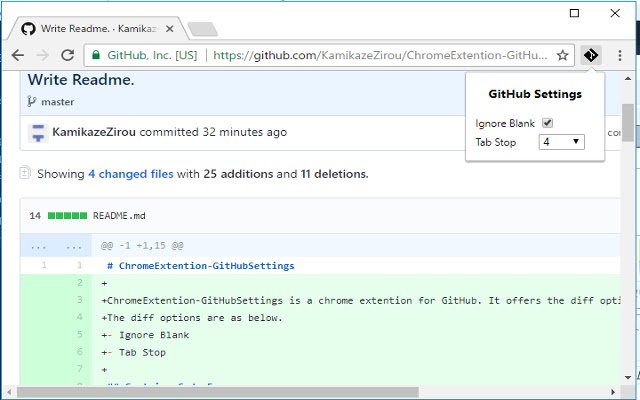
Task: Open the Tab Stop dropdown
Action: pyautogui.click(x=562, y=142)
